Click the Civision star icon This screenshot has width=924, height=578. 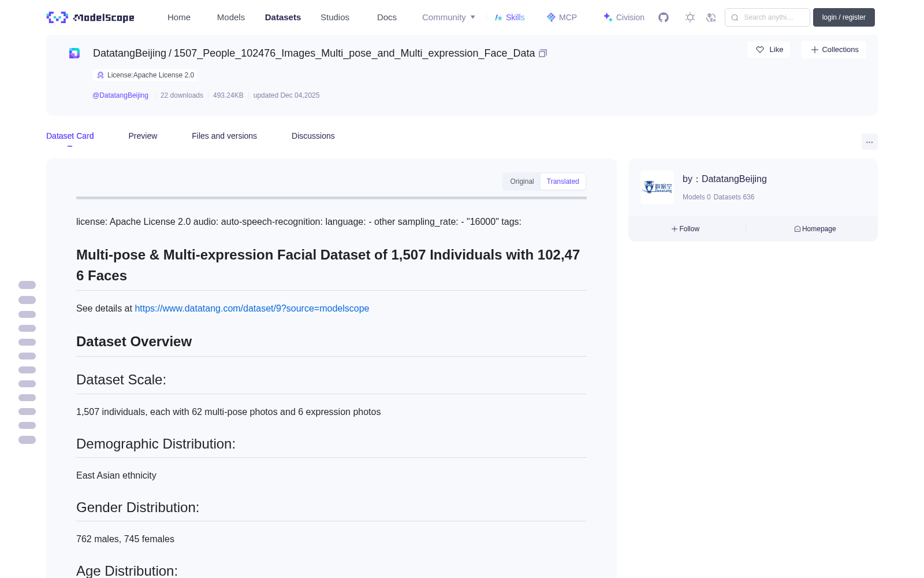(x=608, y=17)
